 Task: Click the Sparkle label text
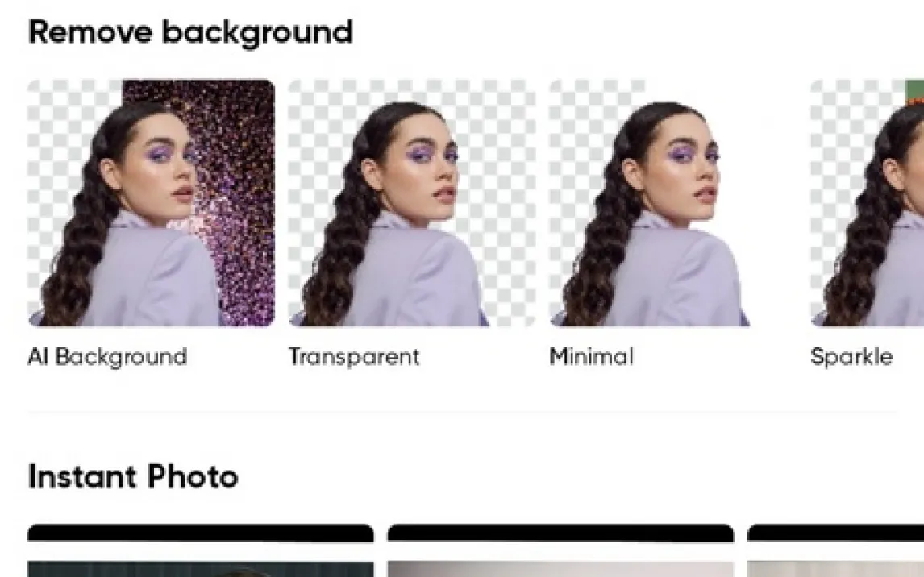[x=851, y=357]
